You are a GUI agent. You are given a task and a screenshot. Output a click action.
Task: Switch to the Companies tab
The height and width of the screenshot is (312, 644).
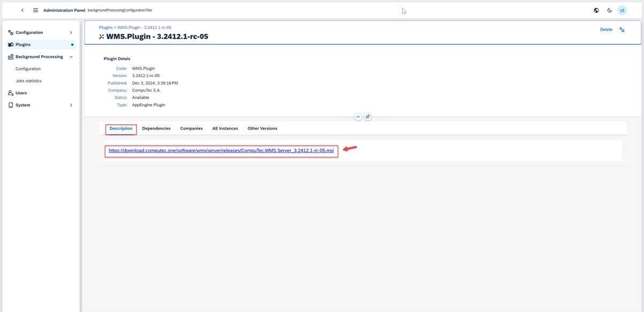tap(191, 129)
